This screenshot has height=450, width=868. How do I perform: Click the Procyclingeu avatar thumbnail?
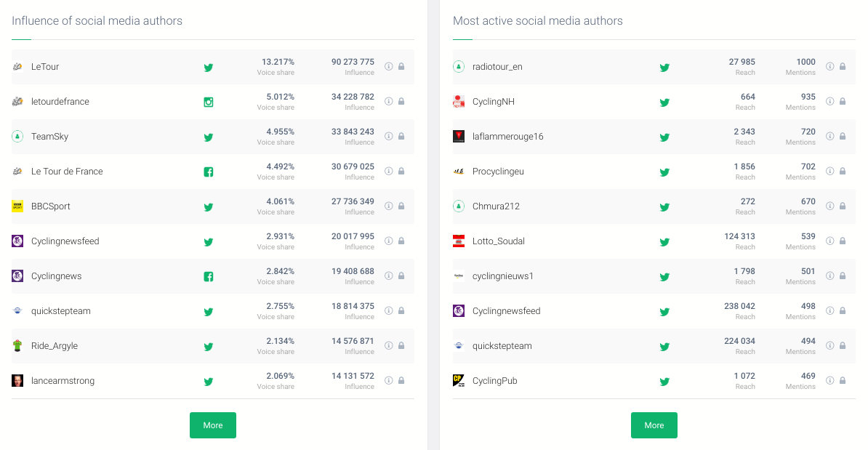(459, 172)
